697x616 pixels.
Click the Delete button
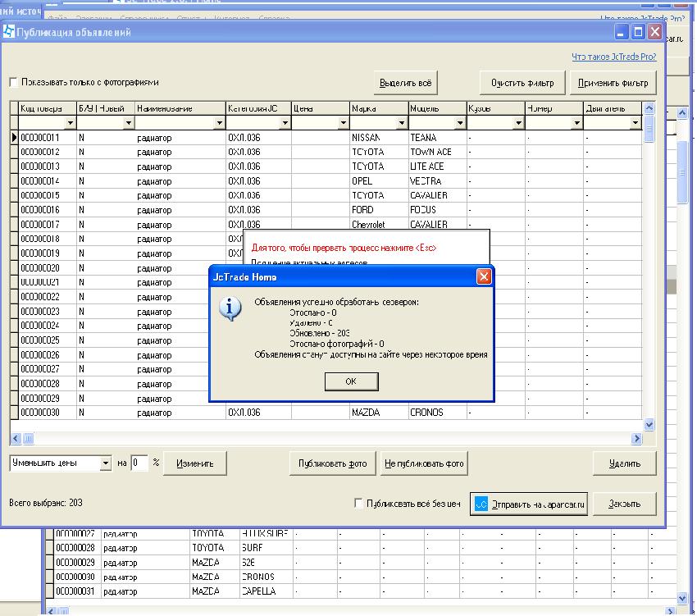[625, 463]
